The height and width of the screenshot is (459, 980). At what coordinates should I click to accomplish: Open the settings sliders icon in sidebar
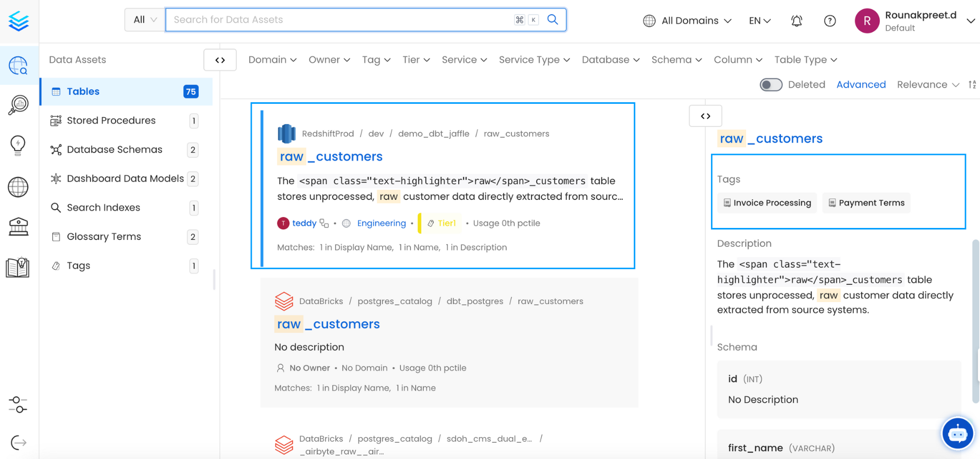point(18,404)
